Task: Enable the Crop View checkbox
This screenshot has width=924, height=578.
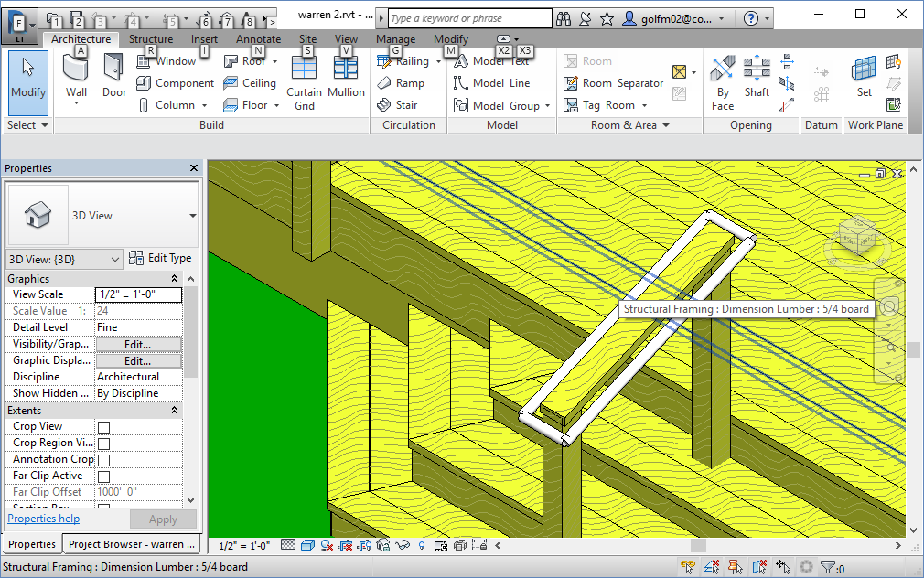Action: (103, 425)
